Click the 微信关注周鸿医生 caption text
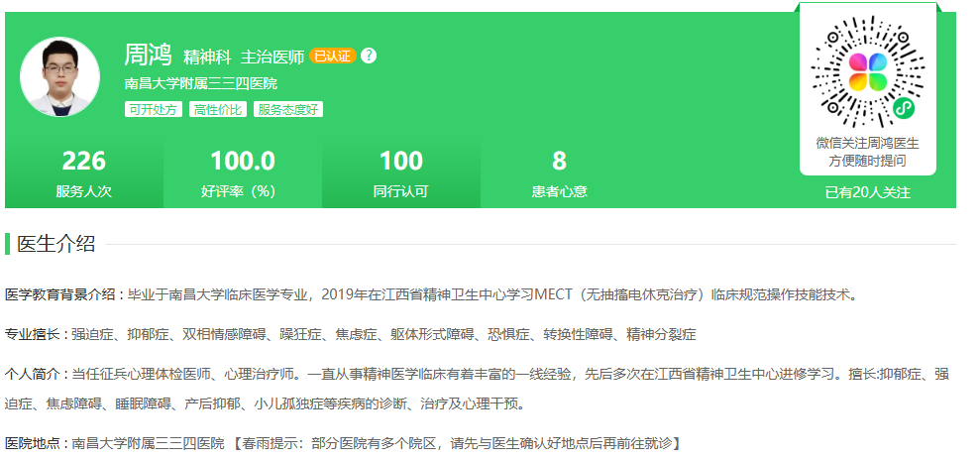 pyautogui.click(x=867, y=143)
